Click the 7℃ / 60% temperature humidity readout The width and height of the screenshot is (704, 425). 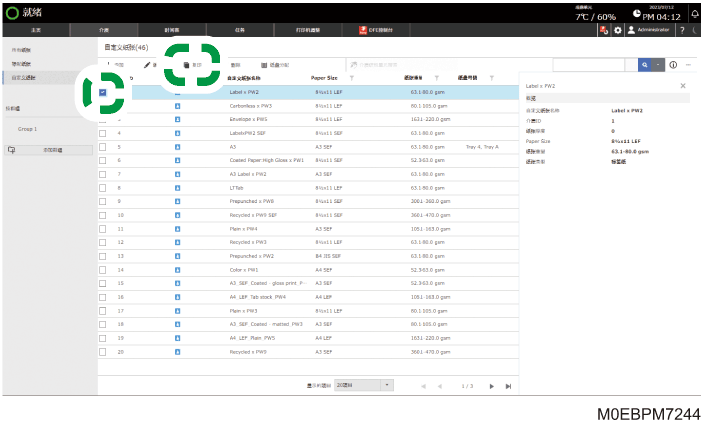(596, 17)
